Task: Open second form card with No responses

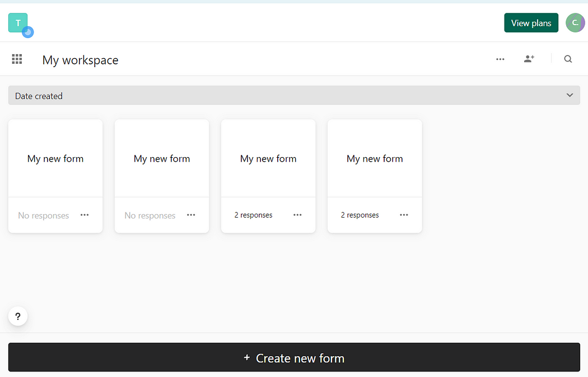Action: [x=162, y=176]
